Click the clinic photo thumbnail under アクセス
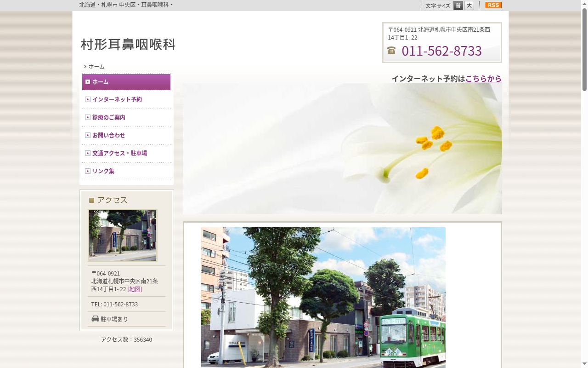 click(x=123, y=236)
